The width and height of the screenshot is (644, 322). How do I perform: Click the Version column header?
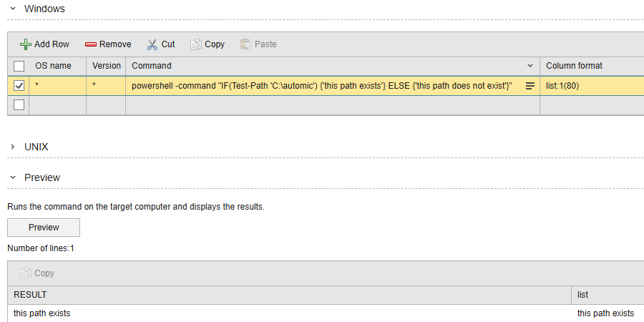pos(107,66)
